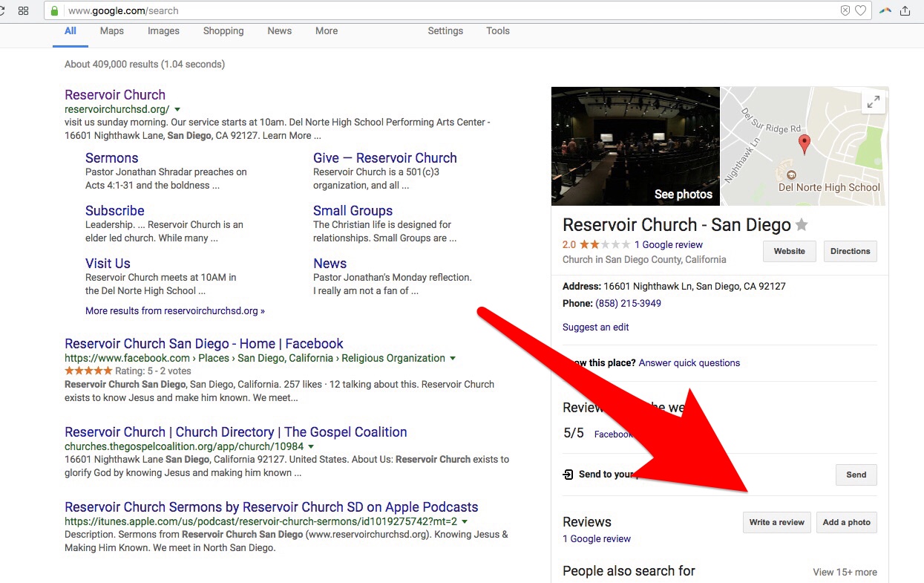Click the knowledge panel rating stars
This screenshot has height=583, width=924.
pyautogui.click(x=605, y=244)
